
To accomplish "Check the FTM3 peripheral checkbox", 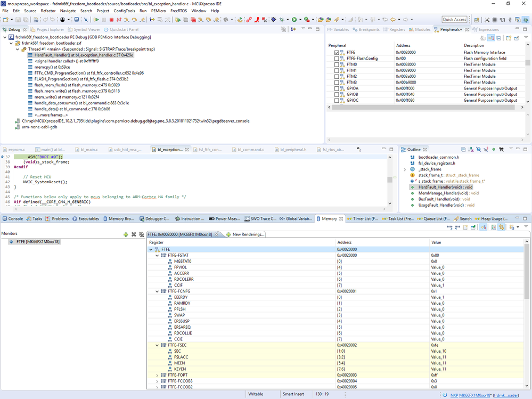I will click(337, 83).
